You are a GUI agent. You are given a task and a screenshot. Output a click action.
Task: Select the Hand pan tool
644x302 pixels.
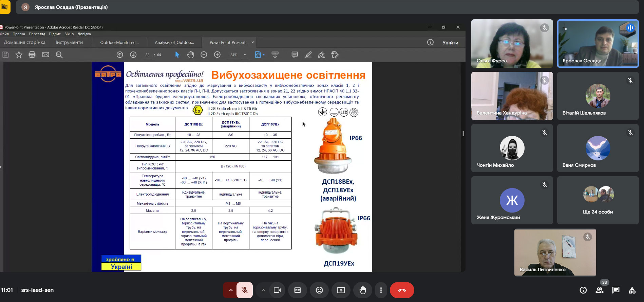(x=190, y=55)
